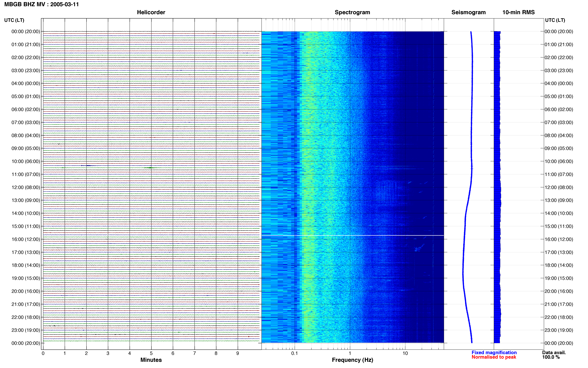Click the 'Helicorder' panel heading
The width and height of the screenshot is (588, 368).
tap(151, 12)
